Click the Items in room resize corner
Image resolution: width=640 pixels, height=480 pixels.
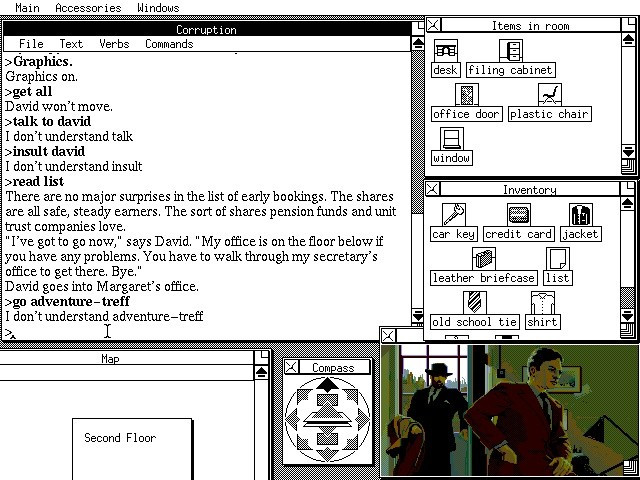pos(629,166)
